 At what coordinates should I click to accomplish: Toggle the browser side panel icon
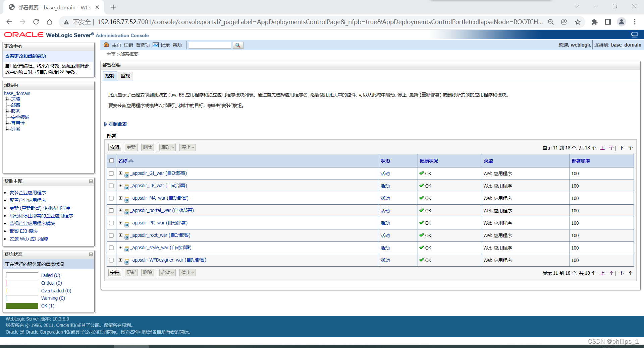click(x=608, y=22)
